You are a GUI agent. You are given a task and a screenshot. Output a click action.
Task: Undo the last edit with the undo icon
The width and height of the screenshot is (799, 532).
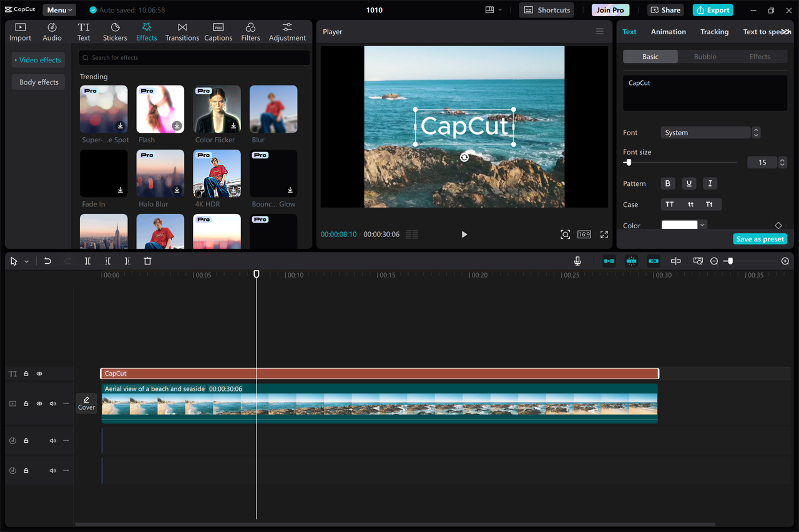click(x=47, y=261)
